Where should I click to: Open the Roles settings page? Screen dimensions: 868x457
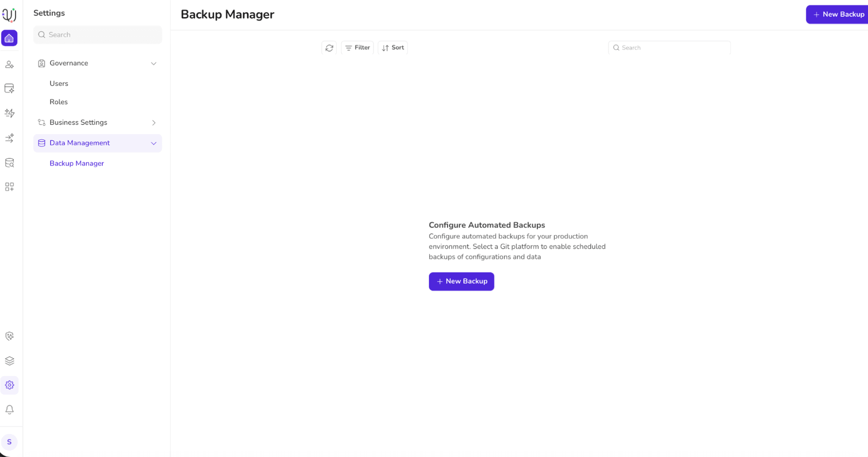coord(59,102)
